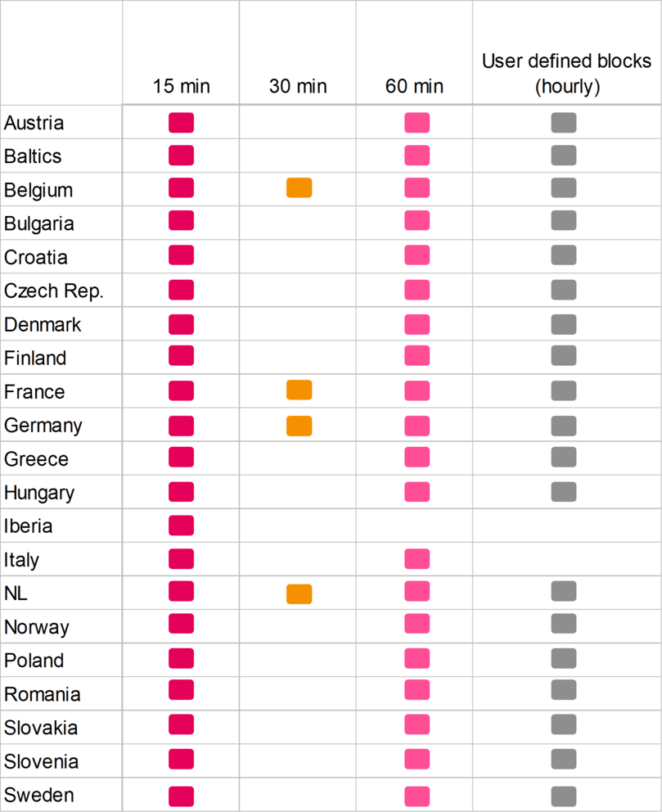Click the Czech Rep. row label
662x812 pixels.
(x=54, y=291)
